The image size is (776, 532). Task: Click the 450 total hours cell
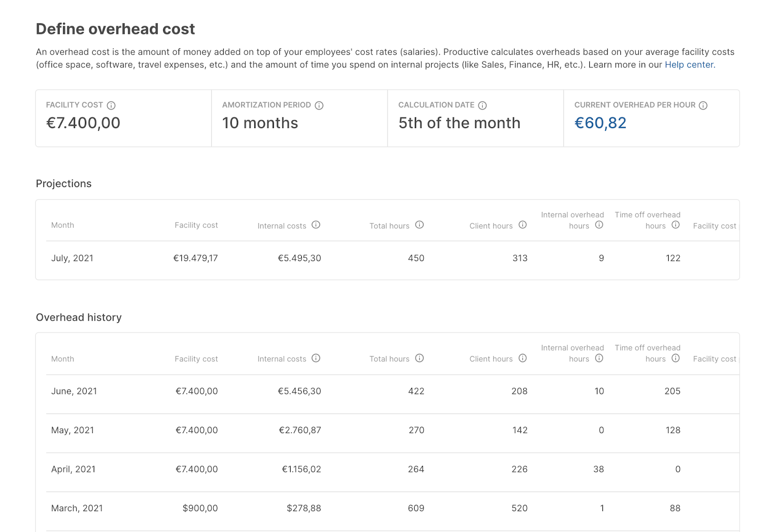(416, 258)
